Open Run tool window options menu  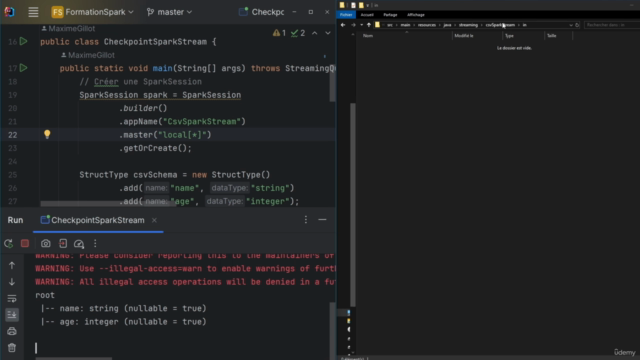[x=306, y=220]
